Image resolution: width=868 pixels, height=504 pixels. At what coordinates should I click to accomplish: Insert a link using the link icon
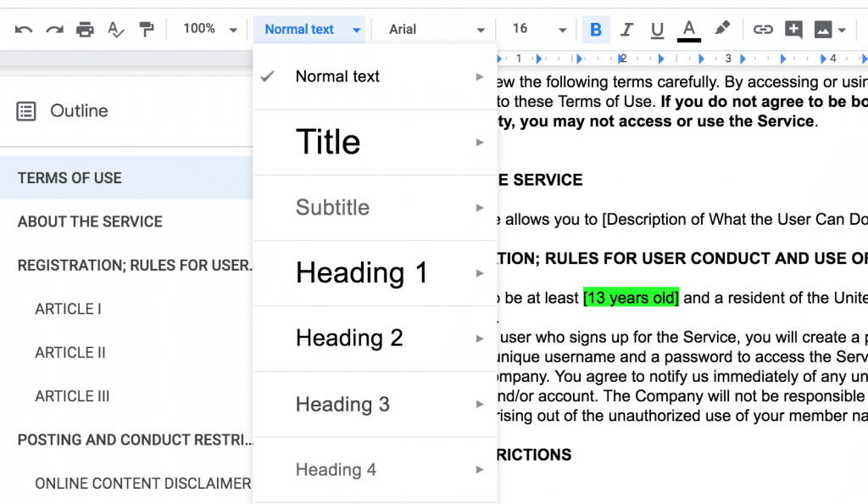click(763, 30)
